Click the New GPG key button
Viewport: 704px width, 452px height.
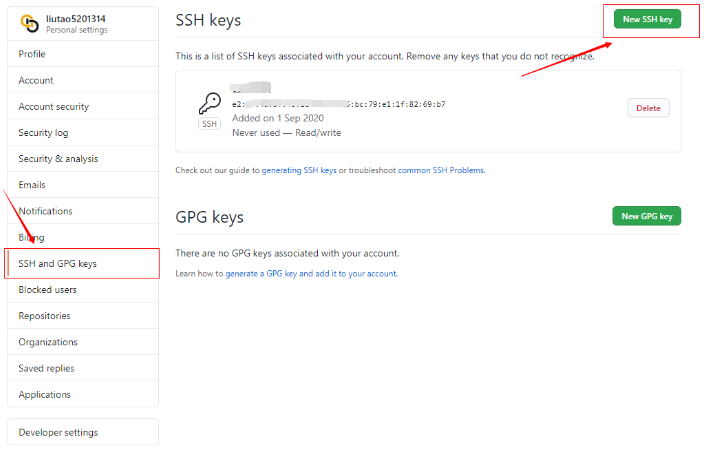[646, 216]
